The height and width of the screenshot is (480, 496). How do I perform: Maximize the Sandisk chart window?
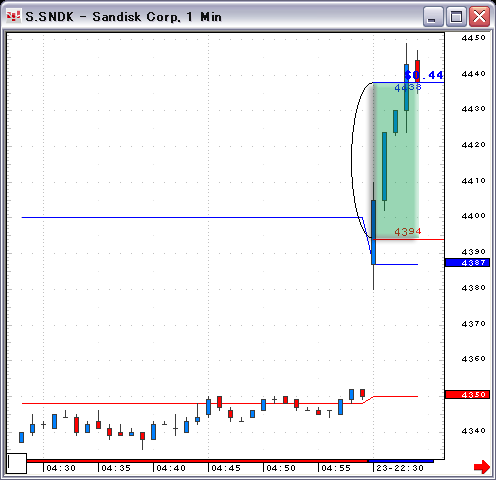point(456,17)
